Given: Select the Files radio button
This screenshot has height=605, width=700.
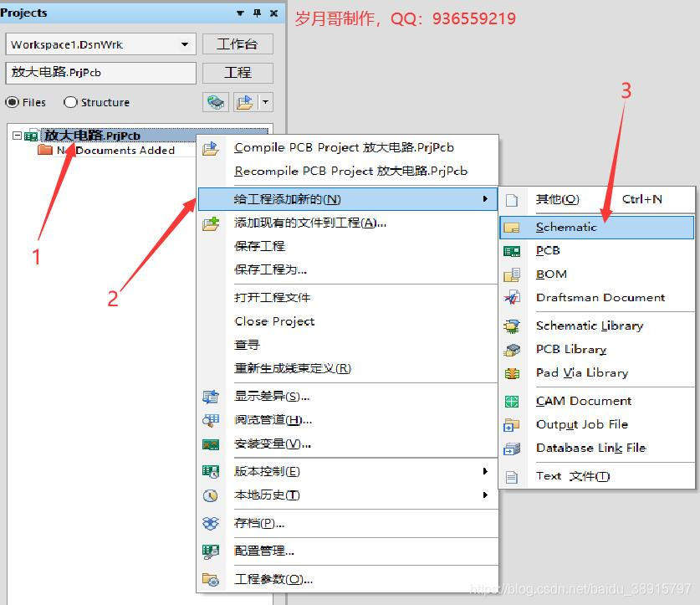Looking at the screenshot, I should point(13,102).
